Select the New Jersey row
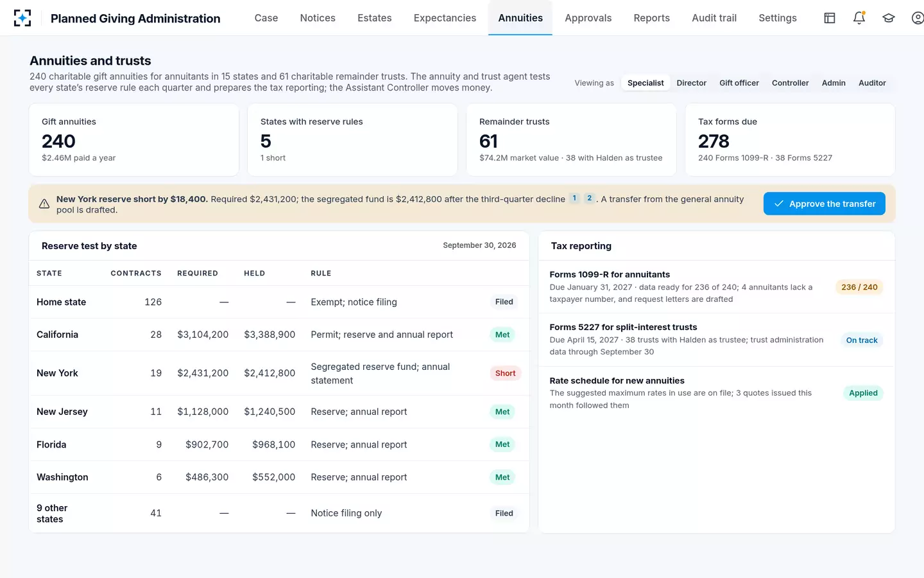 (x=279, y=412)
